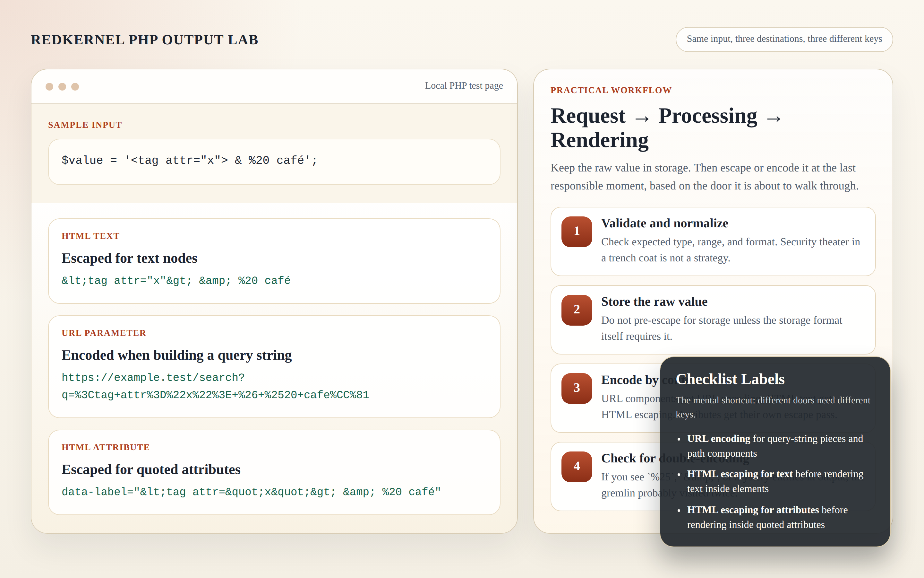Click 'Validate and normalize' step title
This screenshot has width=924, height=578.
pos(664,223)
